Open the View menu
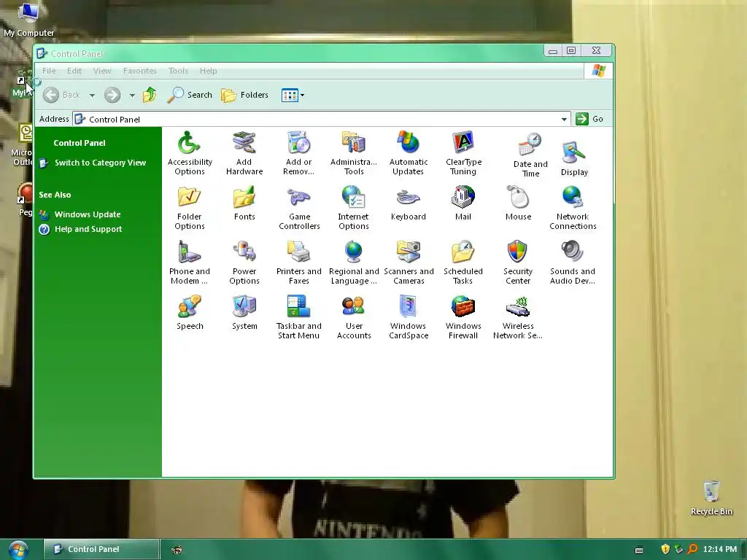 [102, 71]
